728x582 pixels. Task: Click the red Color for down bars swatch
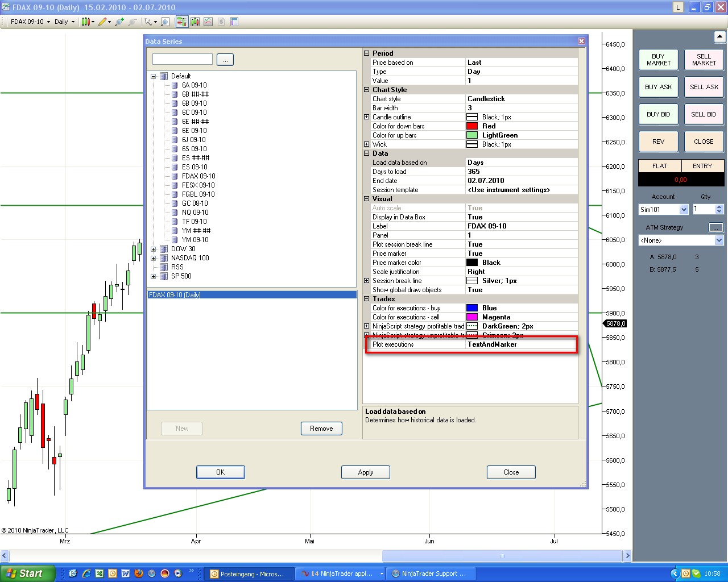[472, 126]
